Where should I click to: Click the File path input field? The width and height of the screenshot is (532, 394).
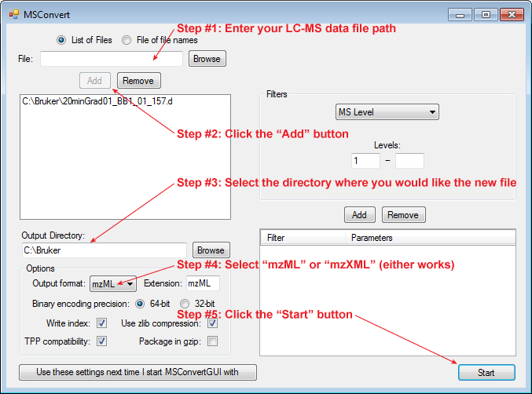[x=111, y=59]
